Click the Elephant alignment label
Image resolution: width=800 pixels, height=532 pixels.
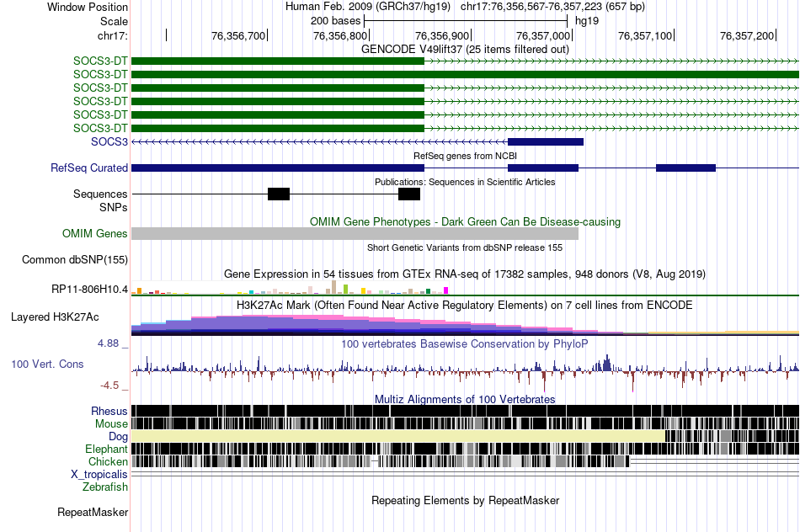(x=106, y=450)
